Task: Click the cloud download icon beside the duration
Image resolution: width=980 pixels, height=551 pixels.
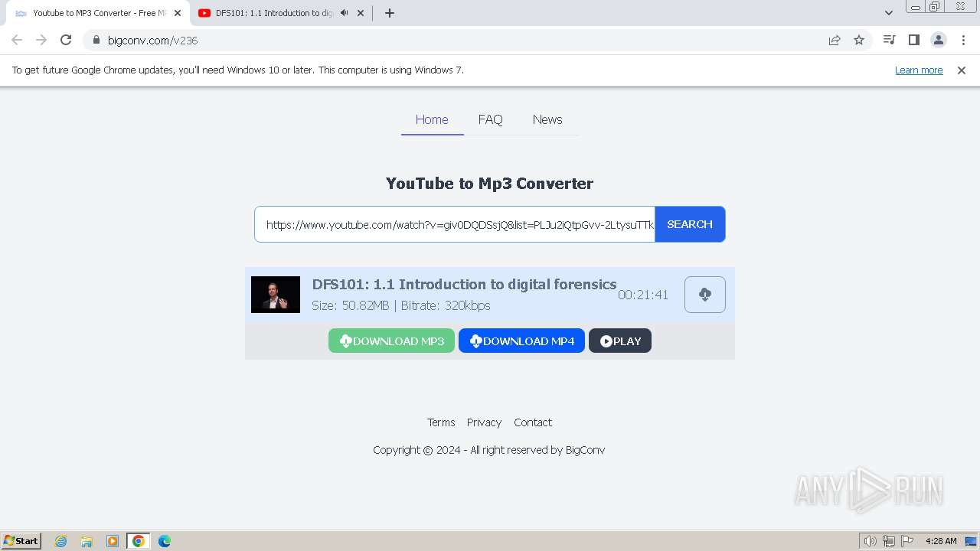Action: (x=705, y=295)
